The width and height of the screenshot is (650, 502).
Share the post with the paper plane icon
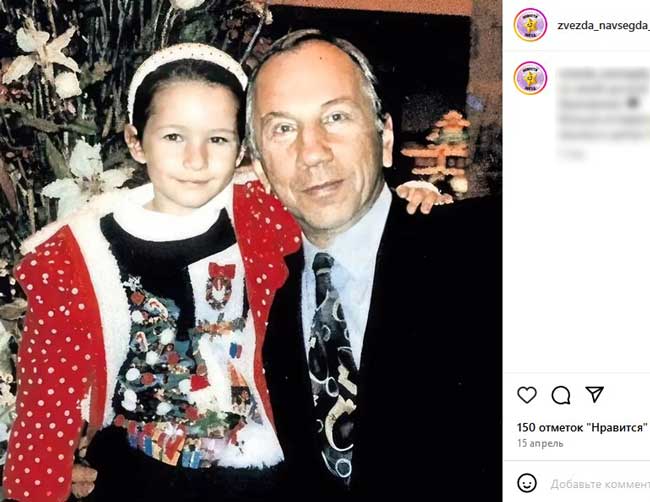pyautogui.click(x=594, y=394)
